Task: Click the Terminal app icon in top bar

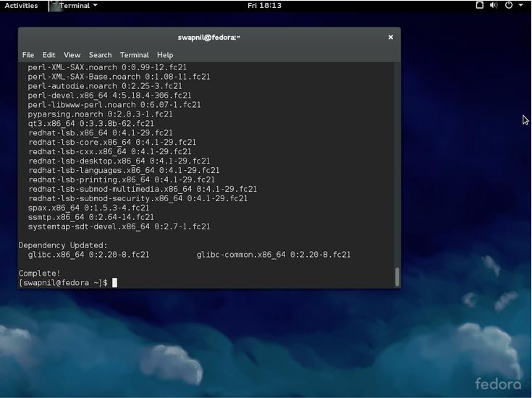Action: (54, 6)
